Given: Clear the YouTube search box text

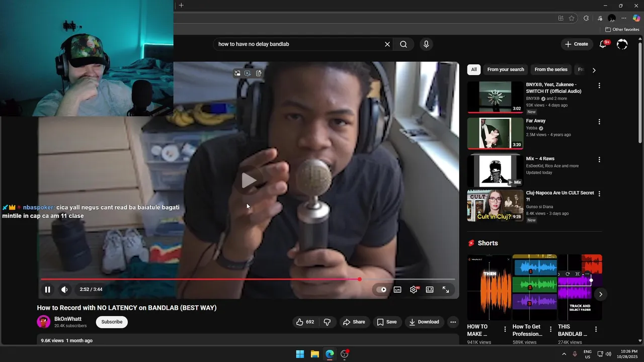Looking at the screenshot, I should [387, 44].
